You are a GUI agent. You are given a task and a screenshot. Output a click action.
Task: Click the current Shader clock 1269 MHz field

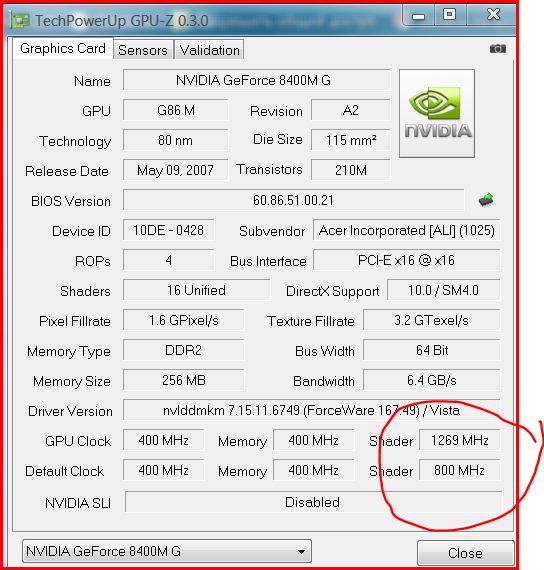point(460,440)
